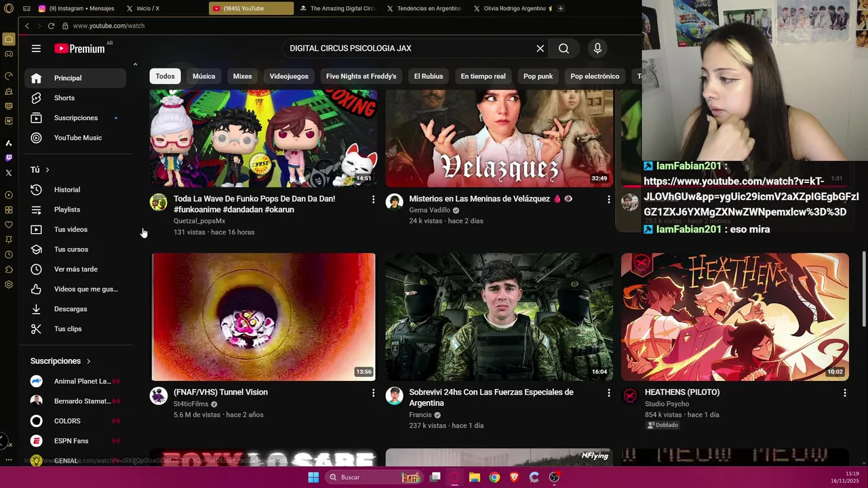Clear the search box with X

point(540,48)
